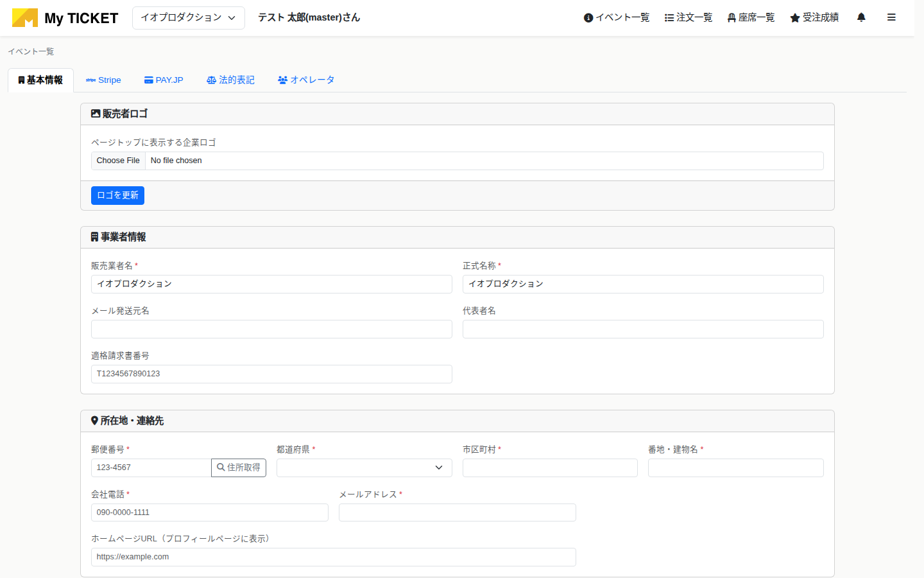Click the 販売業者名 input field
The image size is (924, 578).
click(x=271, y=284)
